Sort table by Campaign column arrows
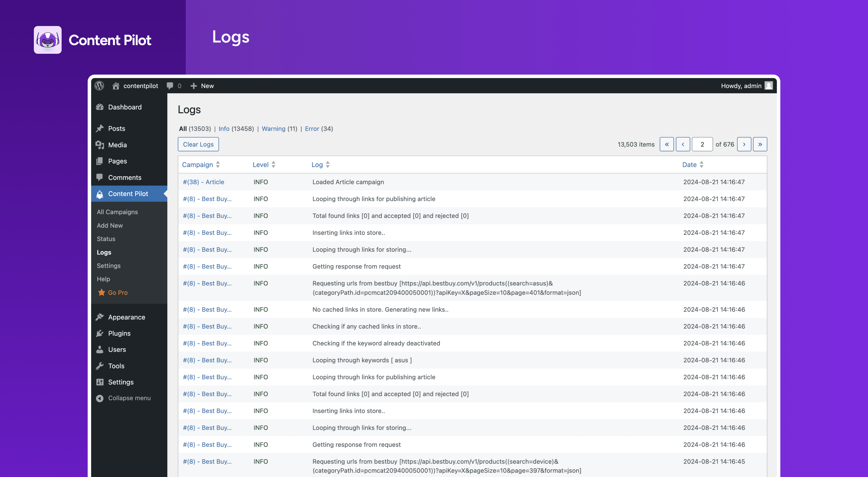 pyautogui.click(x=218, y=164)
